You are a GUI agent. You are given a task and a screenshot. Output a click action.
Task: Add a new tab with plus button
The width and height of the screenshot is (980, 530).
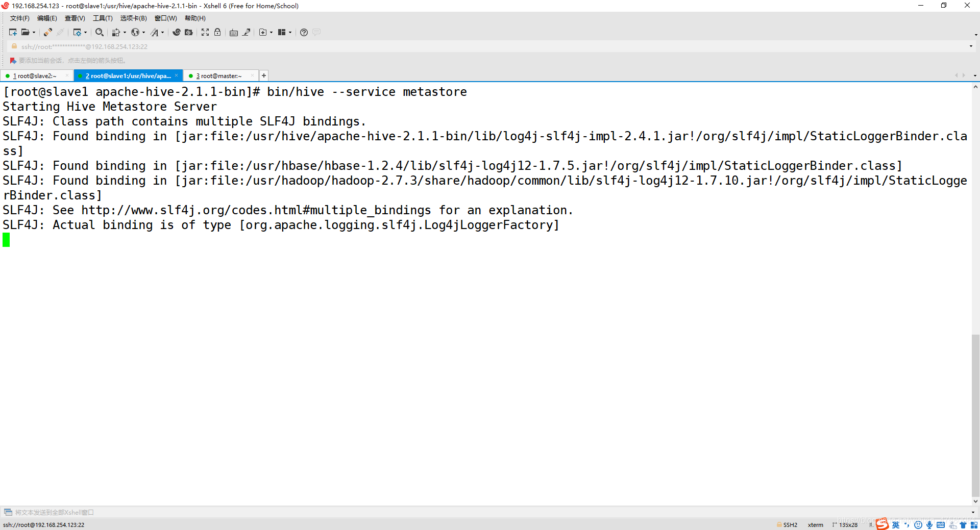(x=264, y=75)
